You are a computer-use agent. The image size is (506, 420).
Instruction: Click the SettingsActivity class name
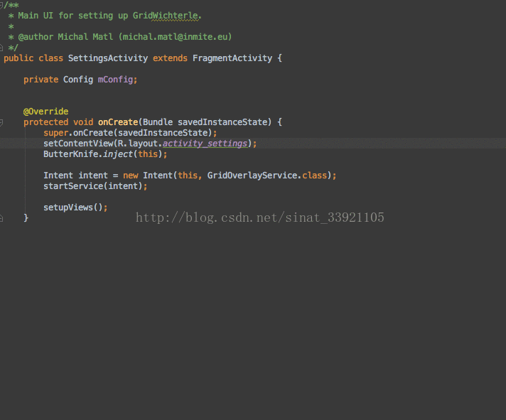[x=108, y=58]
